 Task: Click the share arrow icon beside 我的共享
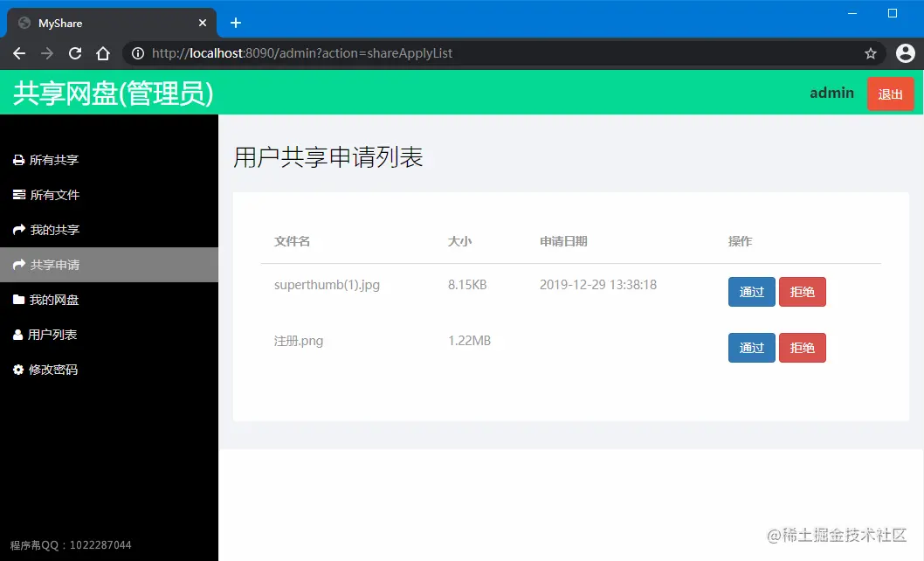19,230
